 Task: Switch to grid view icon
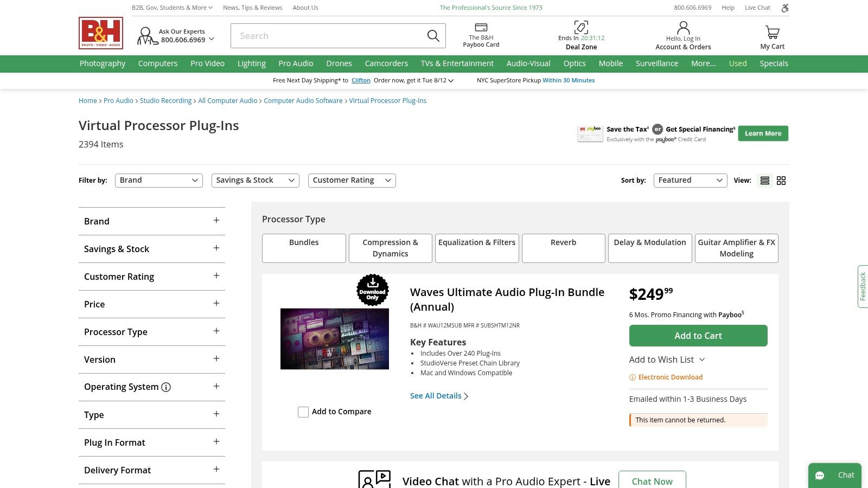(781, 181)
